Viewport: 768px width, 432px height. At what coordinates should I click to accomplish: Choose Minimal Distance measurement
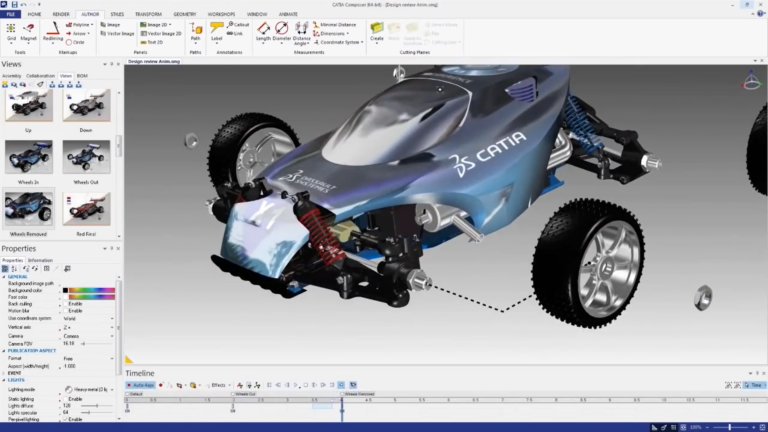coord(335,24)
